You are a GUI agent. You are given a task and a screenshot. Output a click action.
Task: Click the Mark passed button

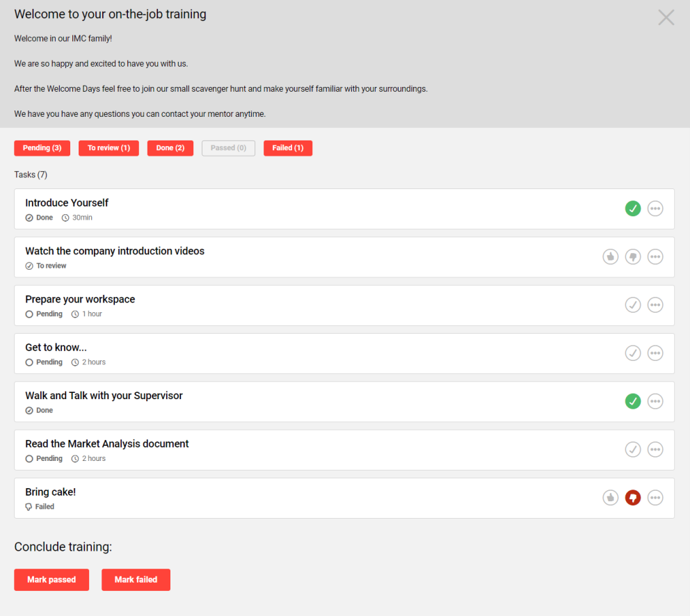click(51, 580)
